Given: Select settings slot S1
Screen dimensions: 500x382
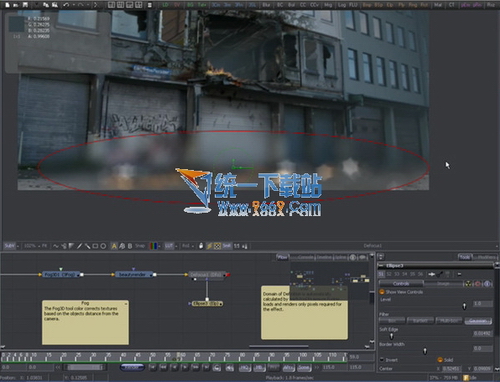Looking at the screenshot, I should click(x=381, y=274).
